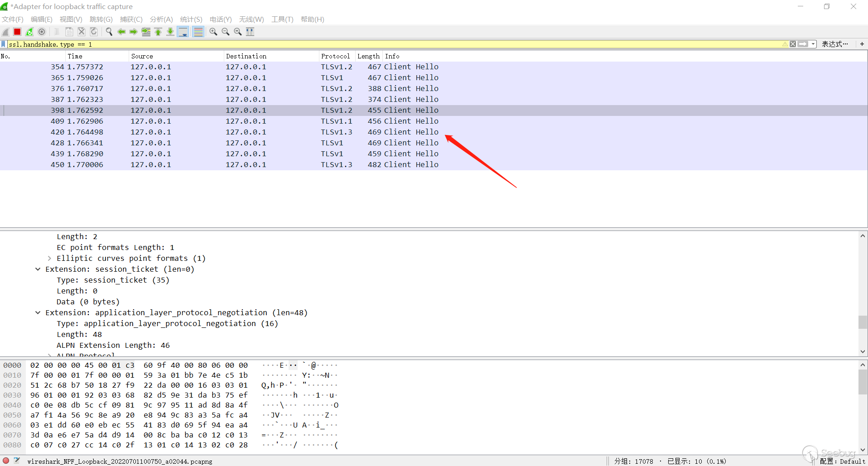Open the display filter history dropdown
This screenshot has height=466, width=868.
click(813, 44)
